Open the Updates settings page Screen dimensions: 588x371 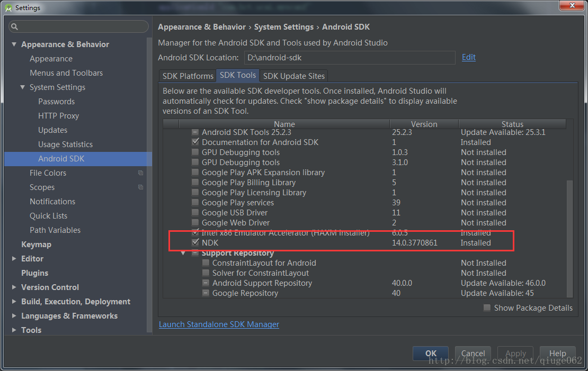pyautogui.click(x=52, y=130)
